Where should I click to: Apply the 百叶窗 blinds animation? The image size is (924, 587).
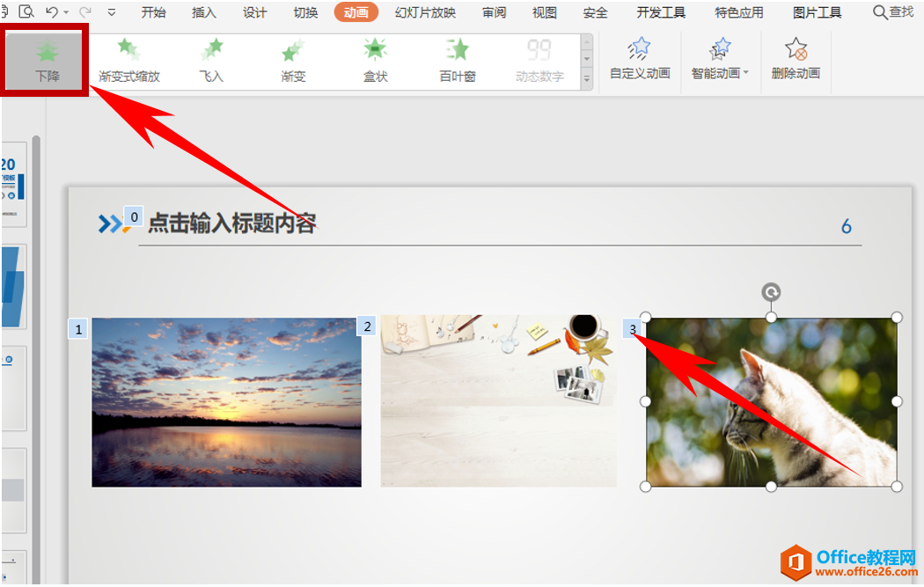tap(458, 60)
